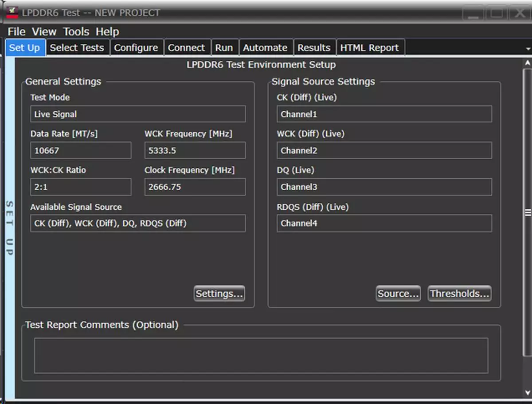Click the Data Rate field showing 10667
532x404 pixels.
81,150
